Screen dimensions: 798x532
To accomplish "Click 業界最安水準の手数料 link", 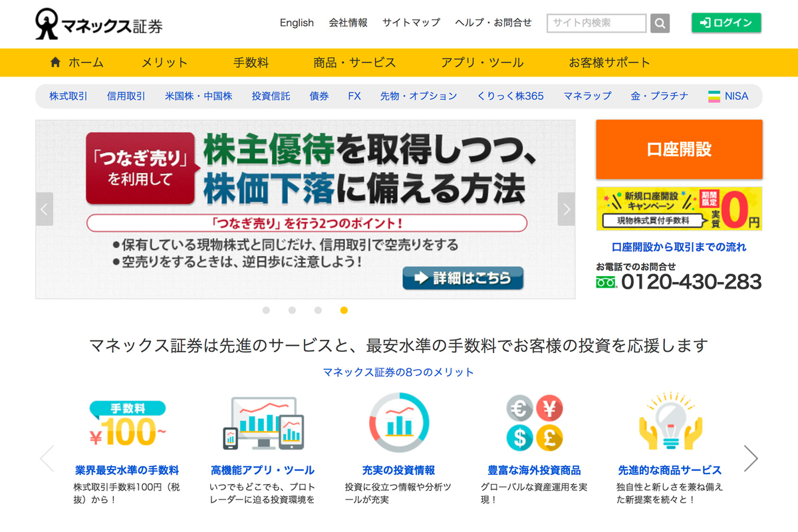I will click(127, 470).
